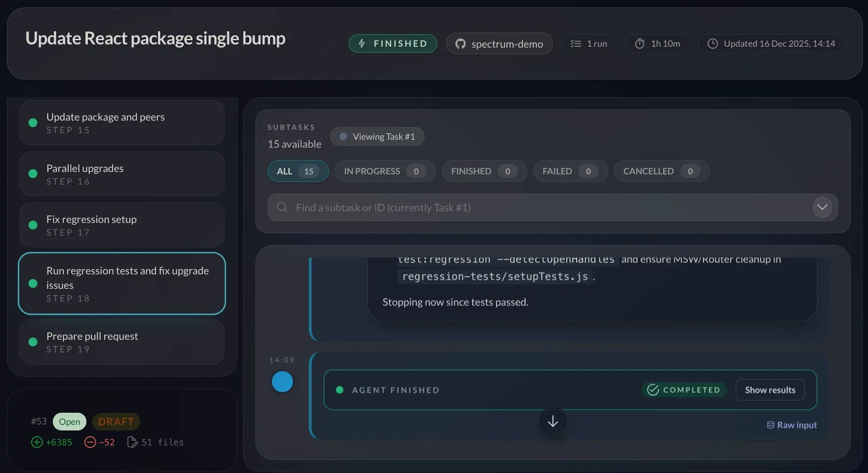Select step 17 Fix regression setup

(121, 225)
